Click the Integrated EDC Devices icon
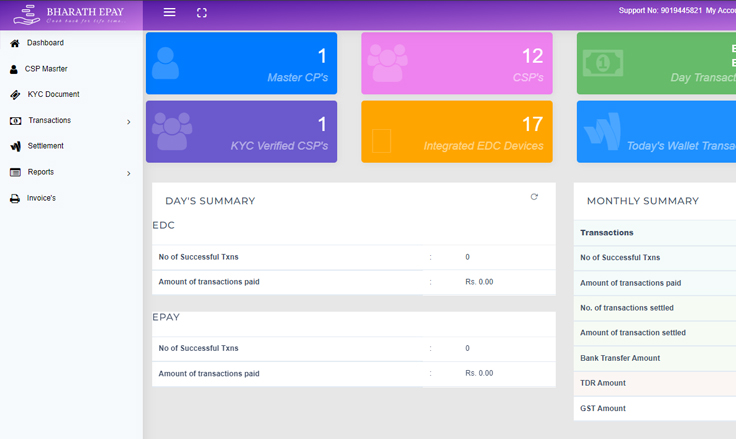Screen dimensions: 736x439 [x=382, y=140]
